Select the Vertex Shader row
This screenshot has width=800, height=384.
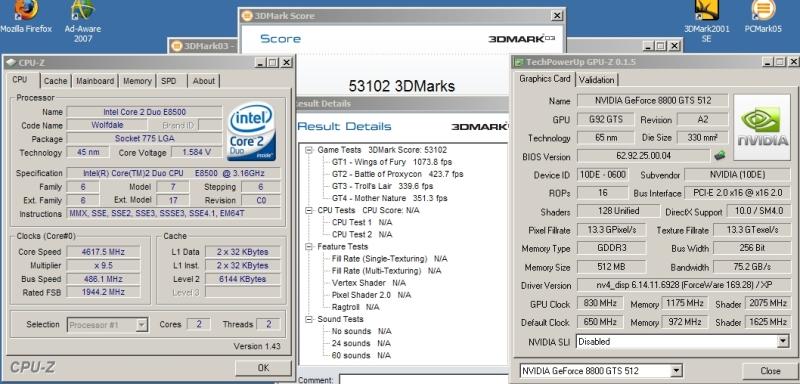tap(369, 283)
